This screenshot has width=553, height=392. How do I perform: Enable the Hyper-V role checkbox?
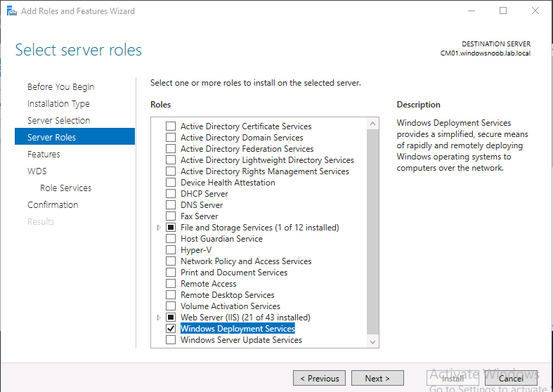tap(171, 250)
